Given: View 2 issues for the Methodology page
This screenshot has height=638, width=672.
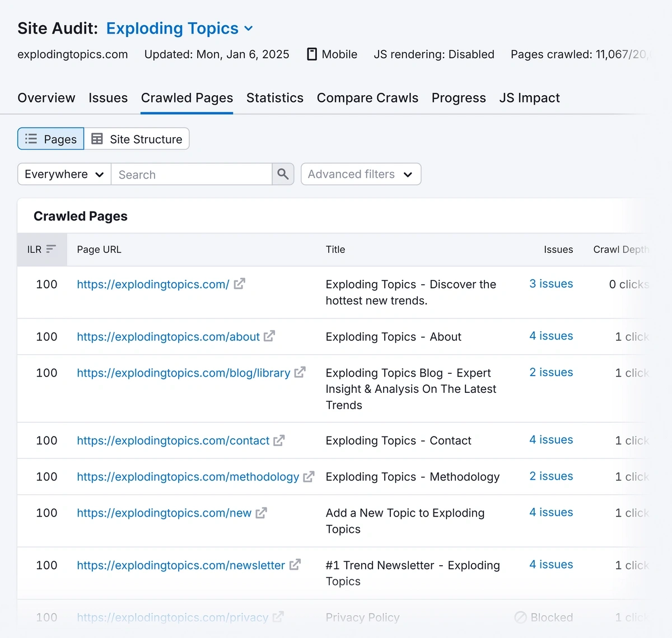Looking at the screenshot, I should pos(551,476).
